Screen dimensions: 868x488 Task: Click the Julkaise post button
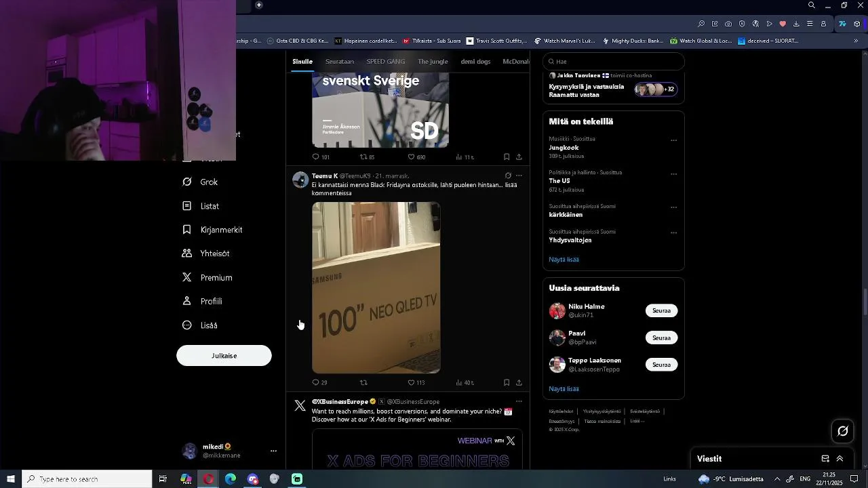[x=224, y=356]
